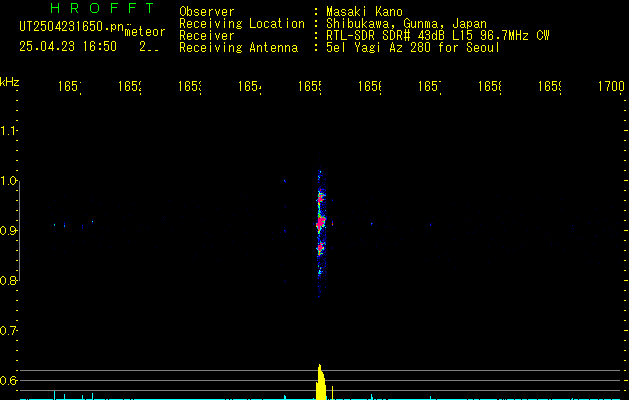Click the bright meteor echo in spectrogram
Image resolution: width=629 pixels, height=400 pixels.
click(x=320, y=223)
